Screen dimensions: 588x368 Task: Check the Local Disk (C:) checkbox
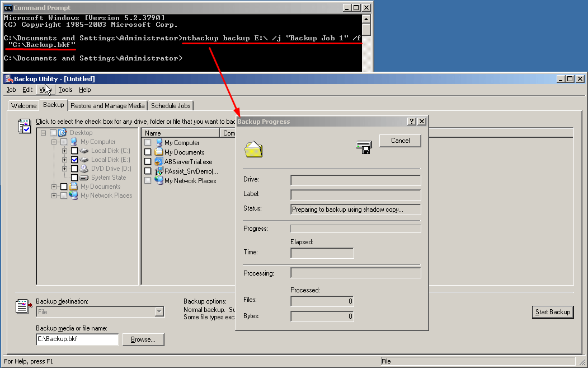74,151
